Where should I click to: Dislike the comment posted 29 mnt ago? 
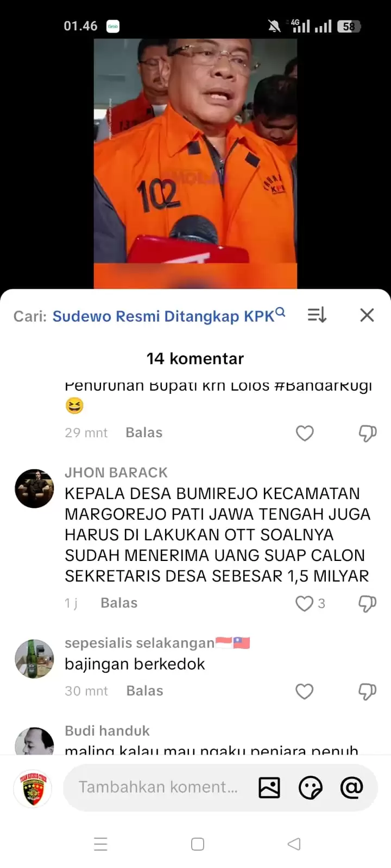pyautogui.click(x=367, y=433)
